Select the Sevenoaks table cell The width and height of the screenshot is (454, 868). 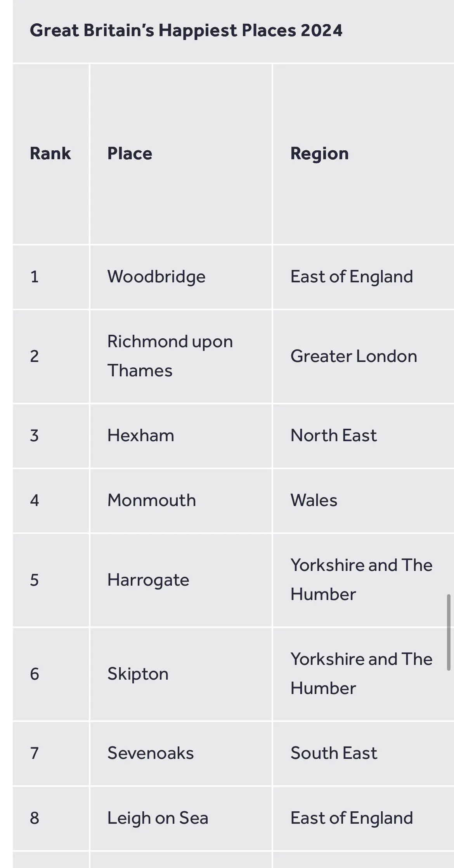click(181, 753)
